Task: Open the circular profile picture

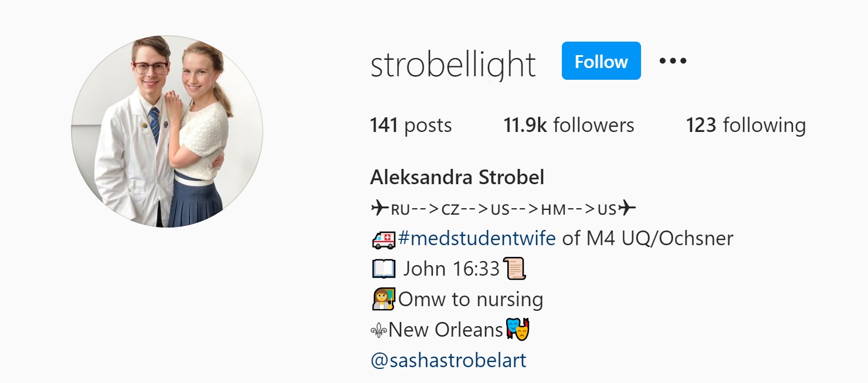Action: (x=167, y=131)
